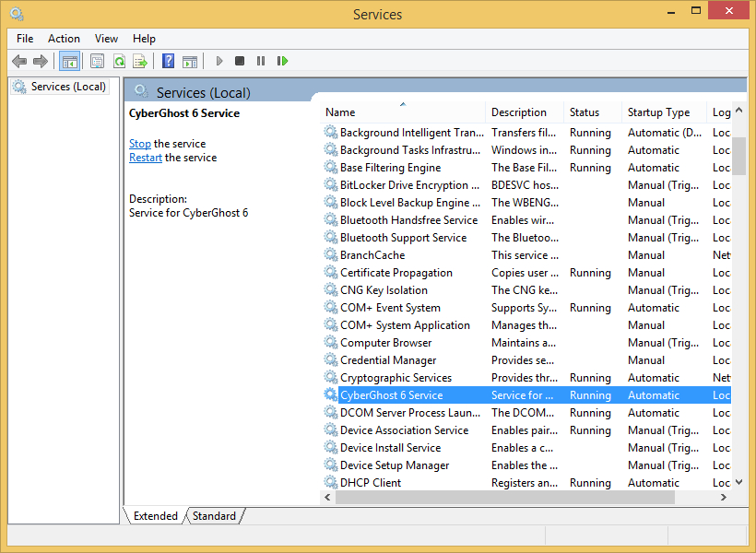Screen dimensions: 756x553
Task: Open Help via blue question mark icon
Action: [x=168, y=61]
